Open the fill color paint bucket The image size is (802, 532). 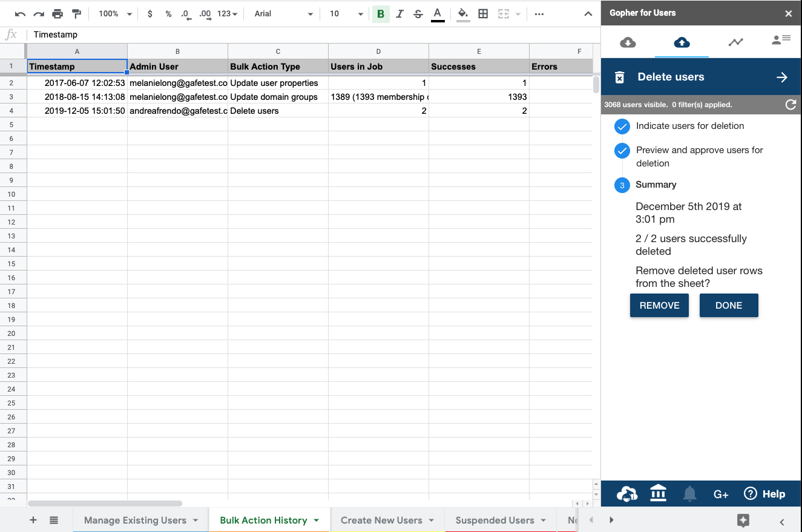point(463,14)
